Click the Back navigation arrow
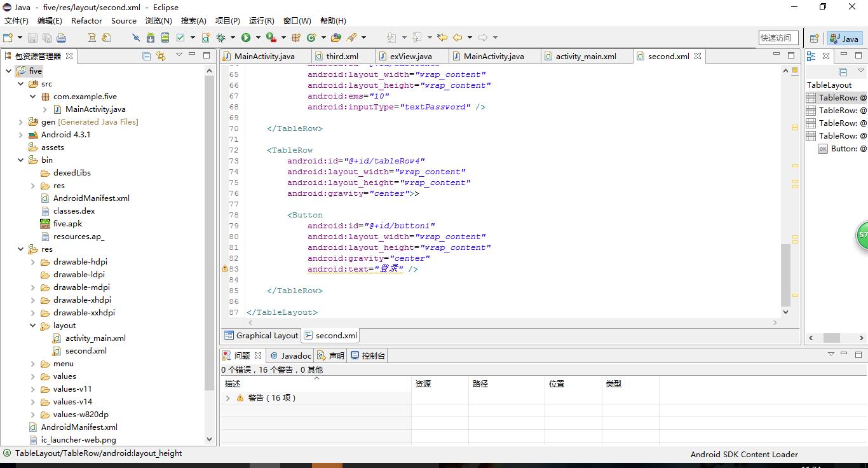The image size is (868, 468). tap(458, 38)
